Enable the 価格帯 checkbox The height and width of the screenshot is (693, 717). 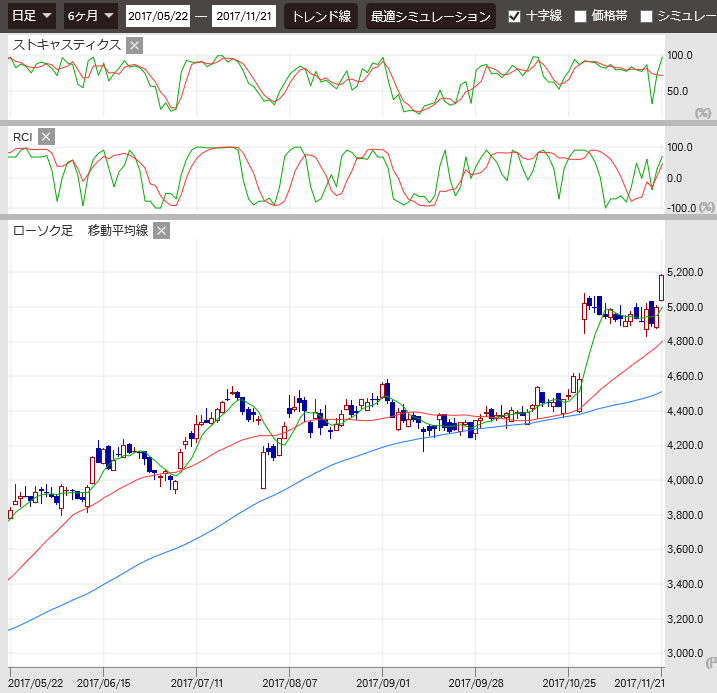(580, 16)
